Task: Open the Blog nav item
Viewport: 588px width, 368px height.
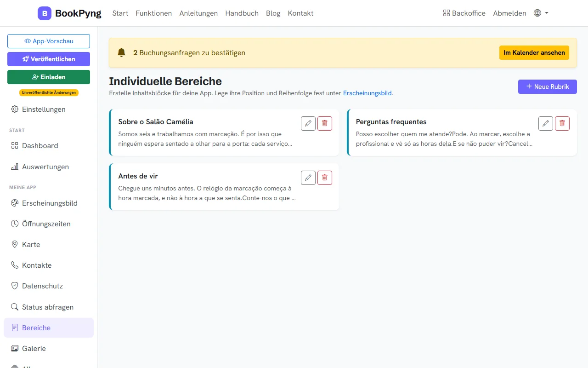Action: pos(273,13)
